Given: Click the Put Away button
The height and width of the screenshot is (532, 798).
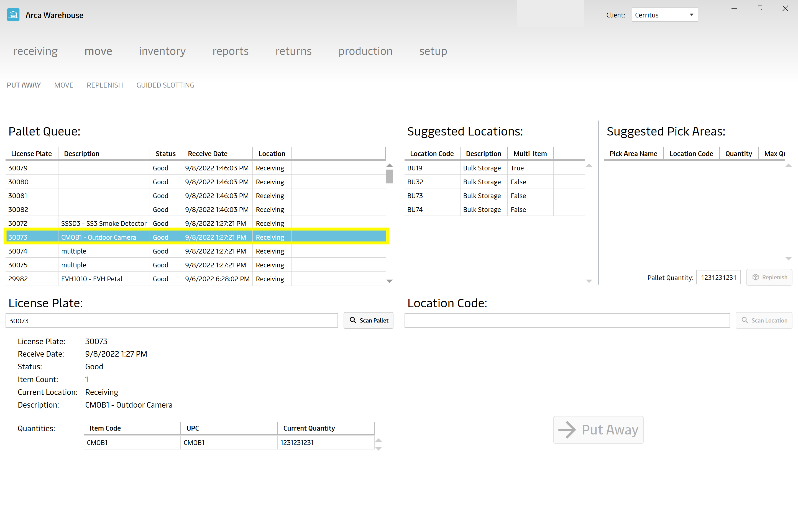Looking at the screenshot, I should click(598, 429).
